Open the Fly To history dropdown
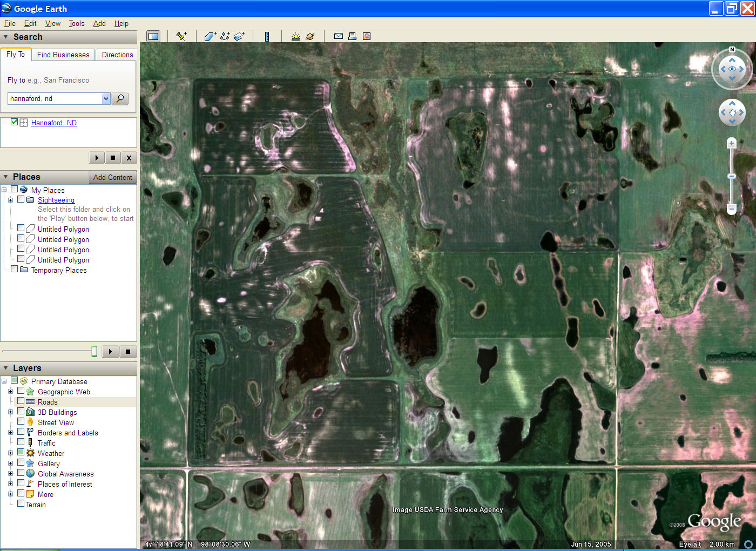The image size is (756, 551). 106,98
